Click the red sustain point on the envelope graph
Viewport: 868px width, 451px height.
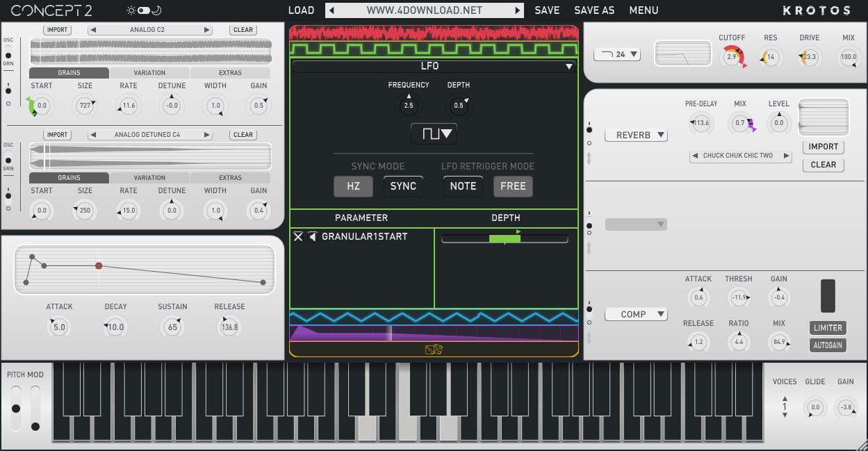pos(99,265)
